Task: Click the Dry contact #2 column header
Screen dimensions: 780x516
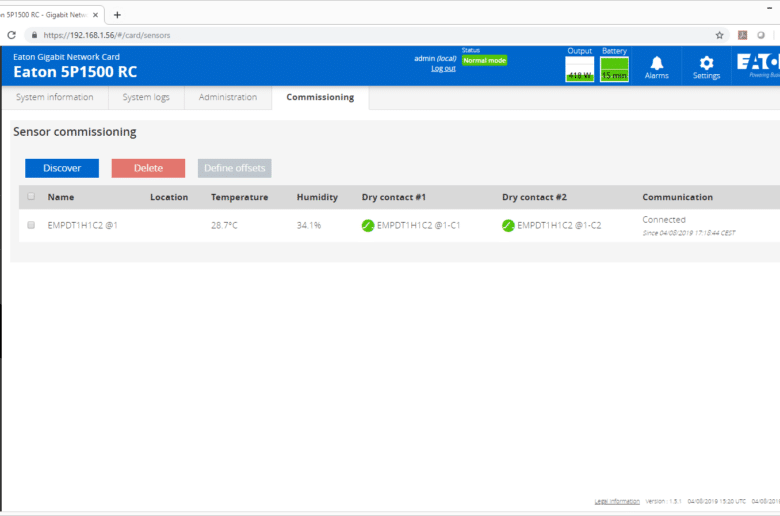Action: click(x=534, y=197)
